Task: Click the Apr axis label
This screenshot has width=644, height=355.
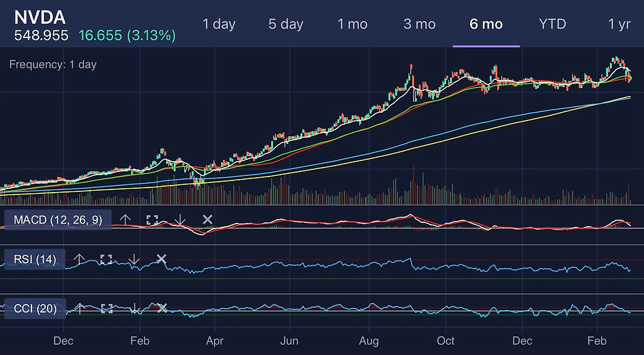Action: 214,341
